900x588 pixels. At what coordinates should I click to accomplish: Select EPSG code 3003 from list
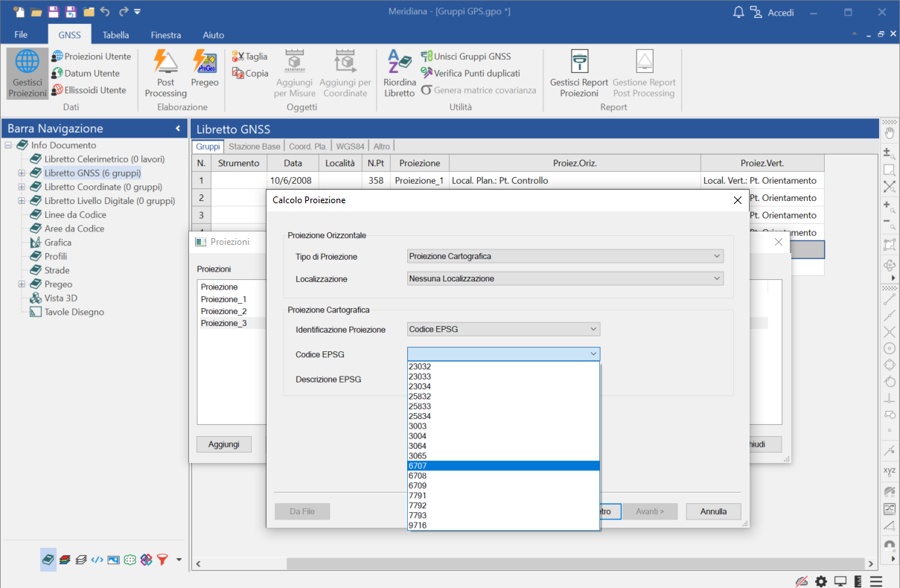(503, 426)
